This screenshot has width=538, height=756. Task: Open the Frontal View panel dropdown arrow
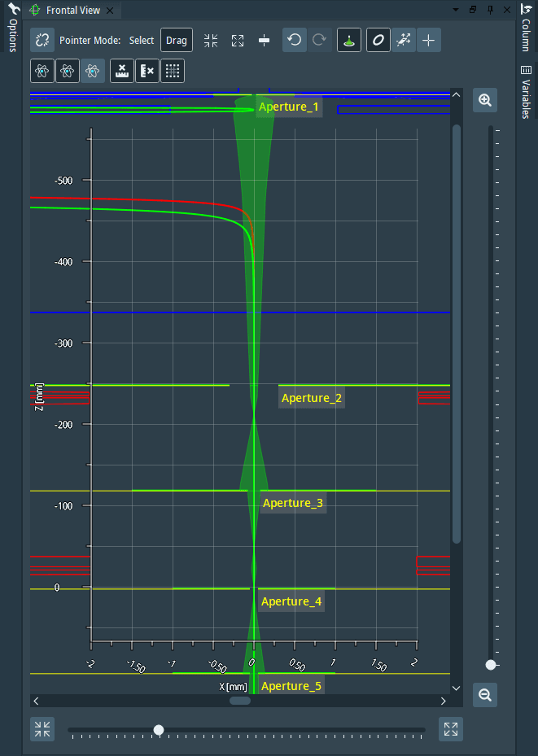(x=455, y=10)
